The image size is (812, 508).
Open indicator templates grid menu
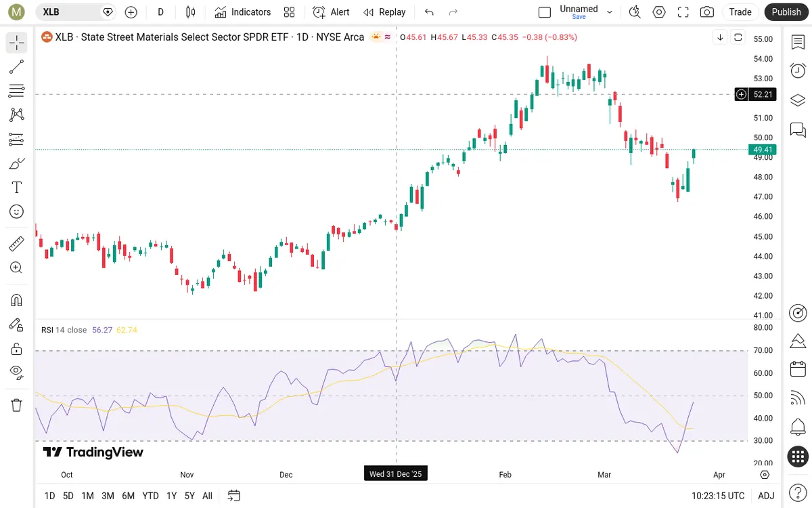coord(290,12)
